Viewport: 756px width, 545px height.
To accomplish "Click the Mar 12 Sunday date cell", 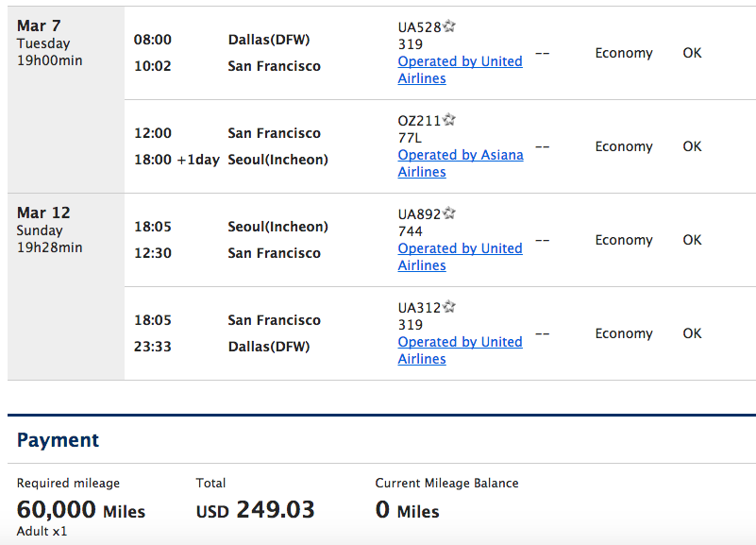I will (66, 287).
